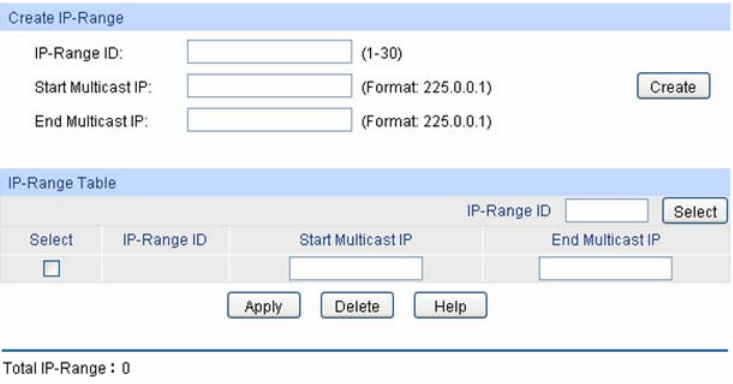Focus the End Multicast IP field in Create section

(x=269, y=120)
